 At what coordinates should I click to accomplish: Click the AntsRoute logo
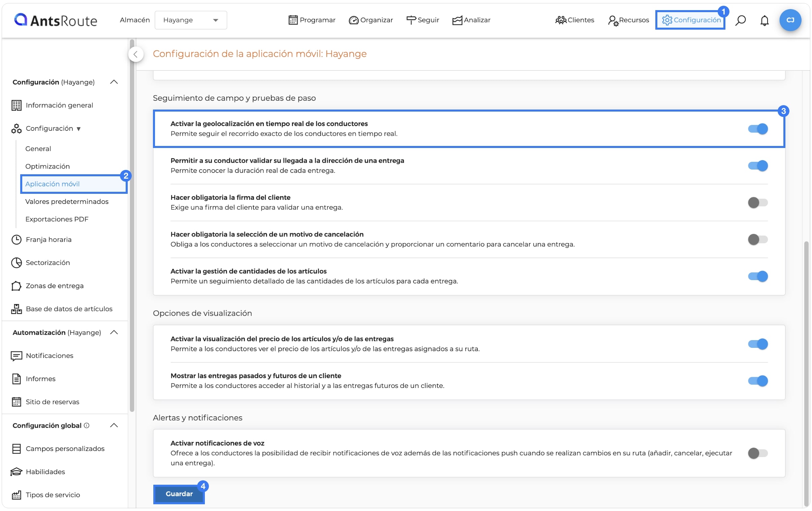coord(56,20)
